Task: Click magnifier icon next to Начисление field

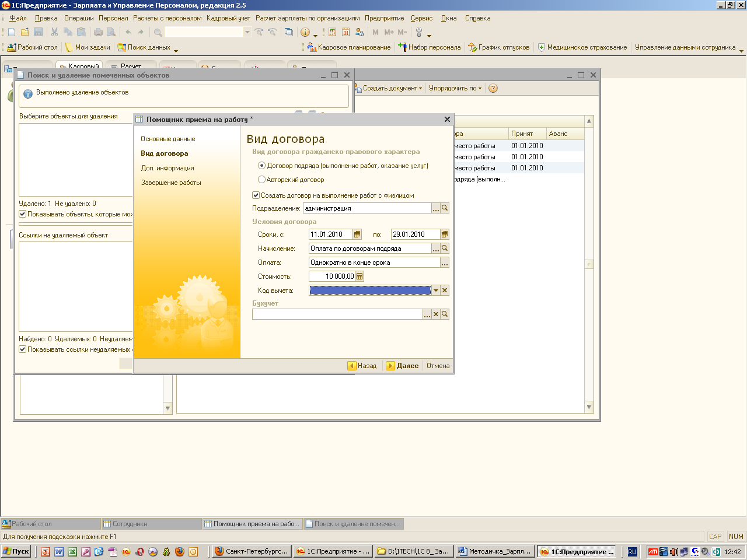Action: point(445,249)
